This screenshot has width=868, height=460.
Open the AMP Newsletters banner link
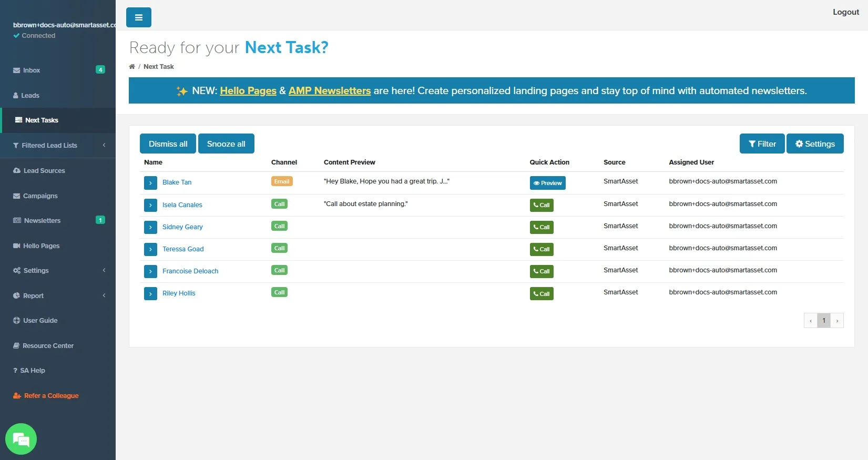tap(330, 90)
